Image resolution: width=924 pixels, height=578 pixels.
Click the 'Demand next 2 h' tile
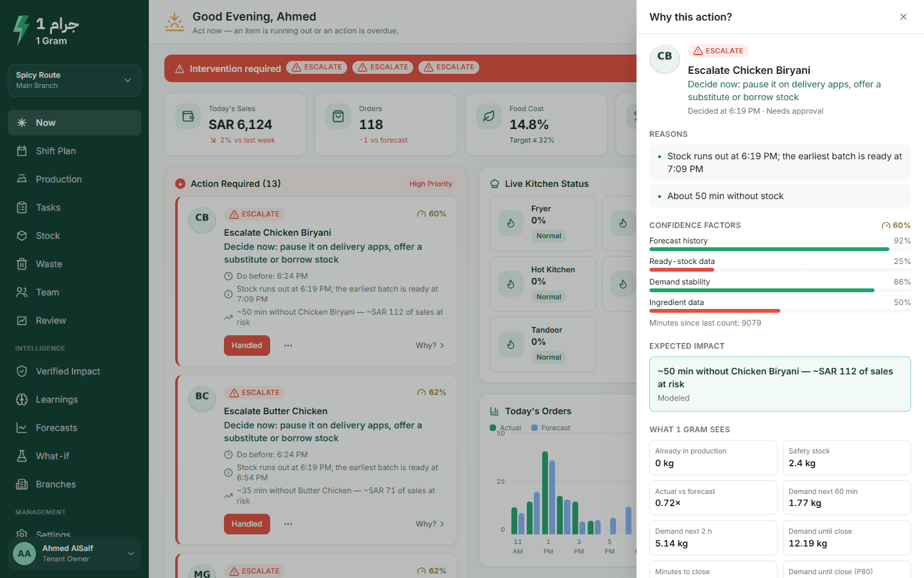click(714, 538)
